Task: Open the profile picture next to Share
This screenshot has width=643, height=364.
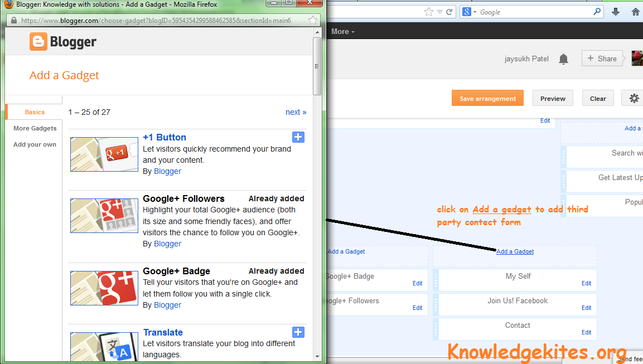Action: tap(637, 58)
